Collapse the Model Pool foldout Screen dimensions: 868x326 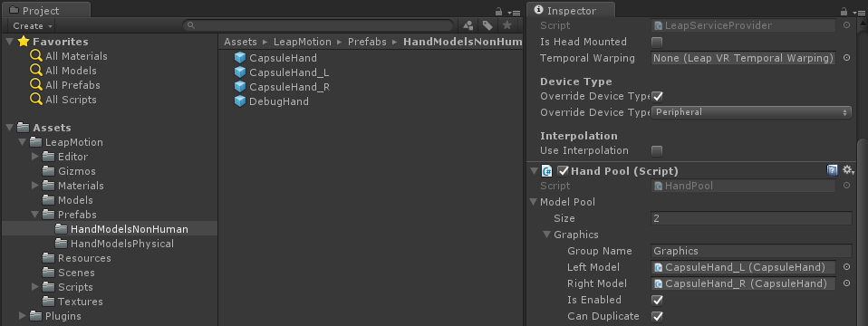pyautogui.click(x=533, y=202)
